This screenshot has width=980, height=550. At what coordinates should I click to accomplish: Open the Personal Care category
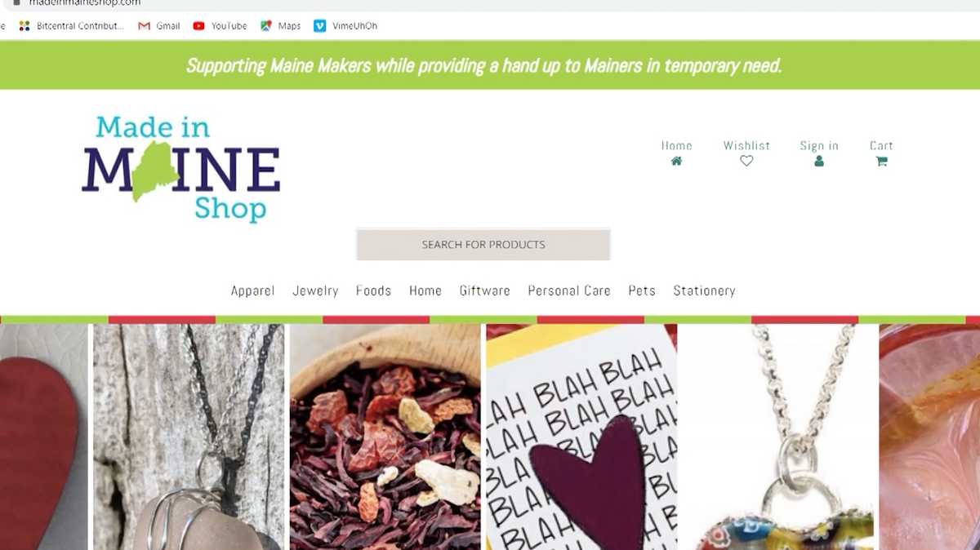[x=569, y=291]
